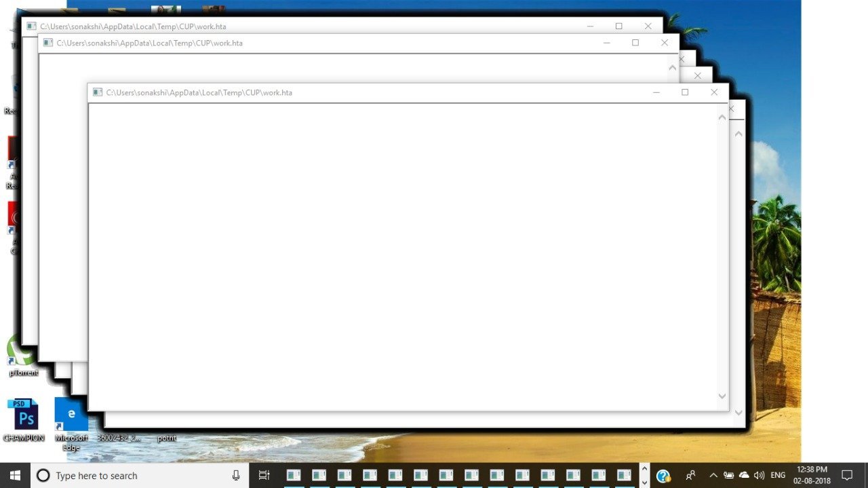Click the date and time in the taskbar
Screen dimensions: 868x488
pos(813,474)
